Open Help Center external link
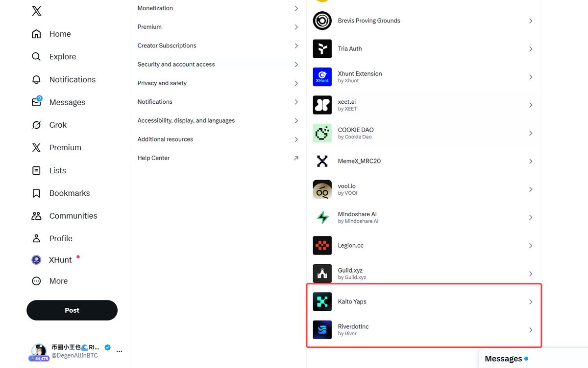This screenshot has width=588, height=368. (x=219, y=158)
